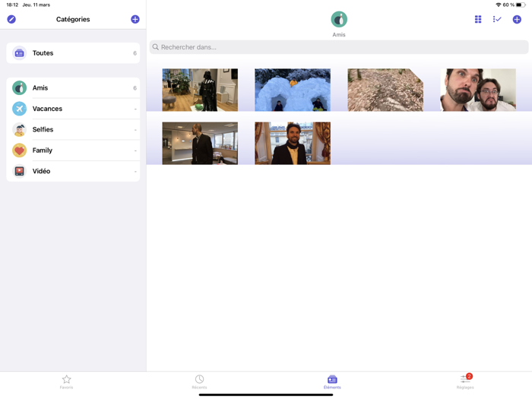The image size is (532, 399).
Task: Focus the Rechercher dans search field
Action: 339,47
